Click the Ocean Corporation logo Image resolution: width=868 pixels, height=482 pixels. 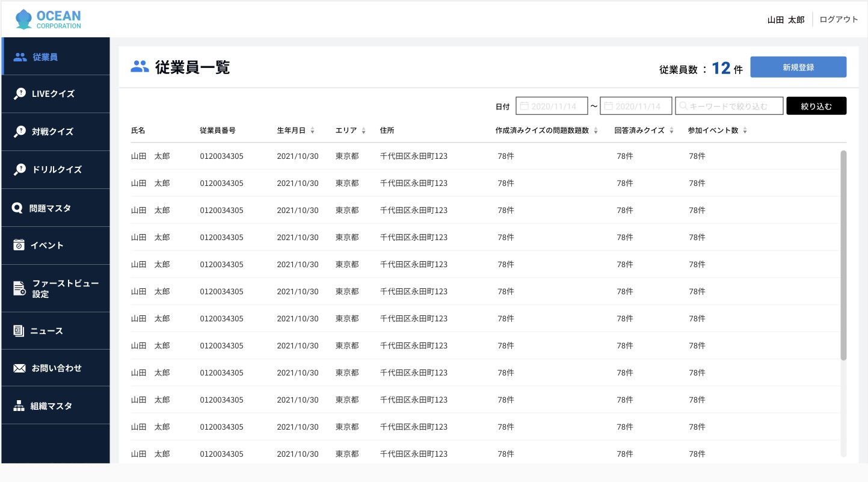[x=48, y=19]
